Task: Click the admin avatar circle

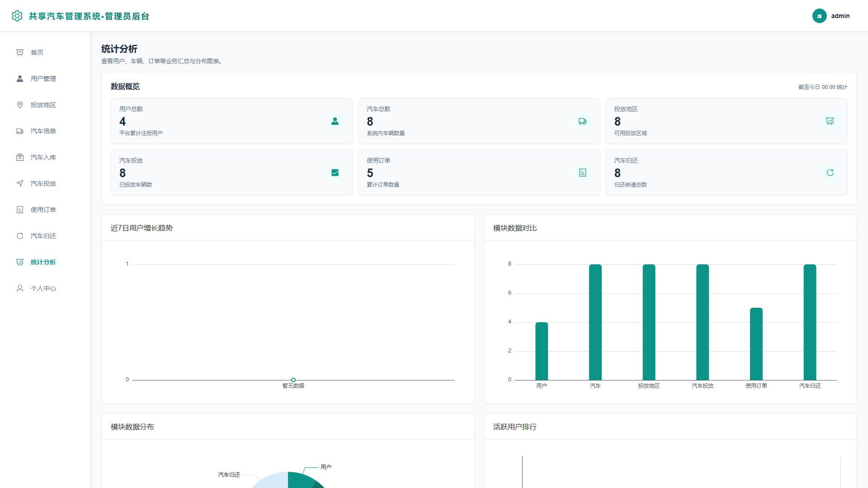Action: [x=819, y=16]
